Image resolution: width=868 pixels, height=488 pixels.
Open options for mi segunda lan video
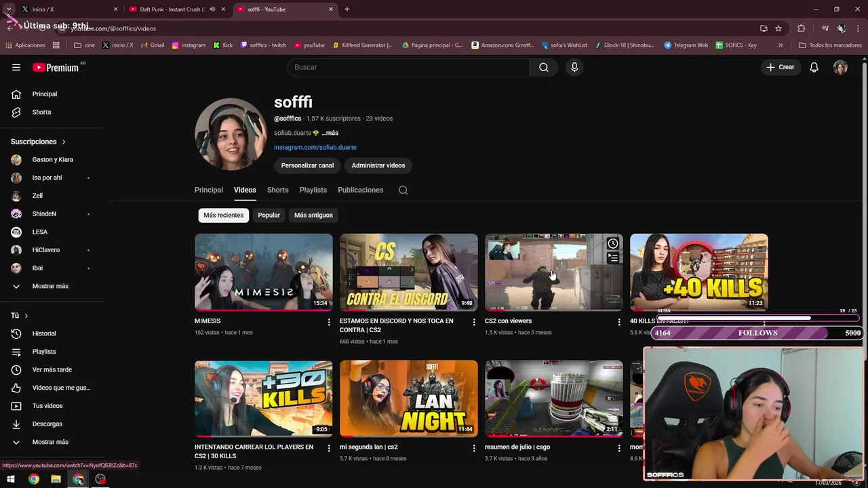(x=474, y=448)
